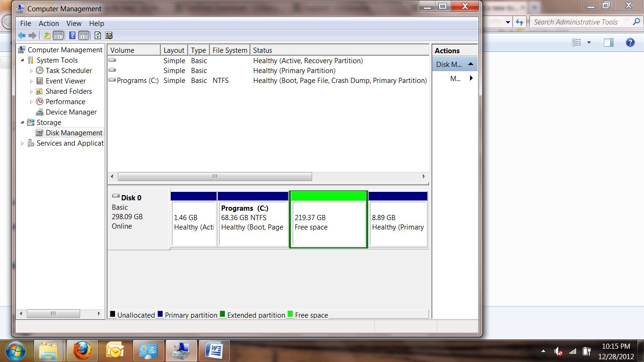Open the Help menu

[x=96, y=24]
